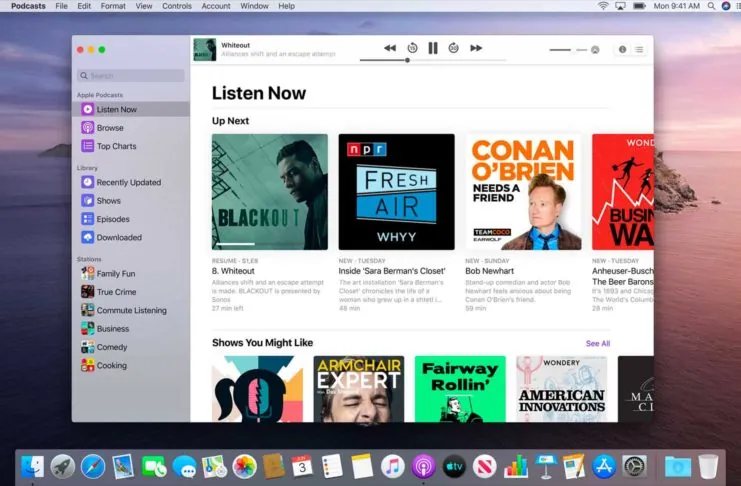
Task: Open Browse in the sidebar
Action: 131,128
